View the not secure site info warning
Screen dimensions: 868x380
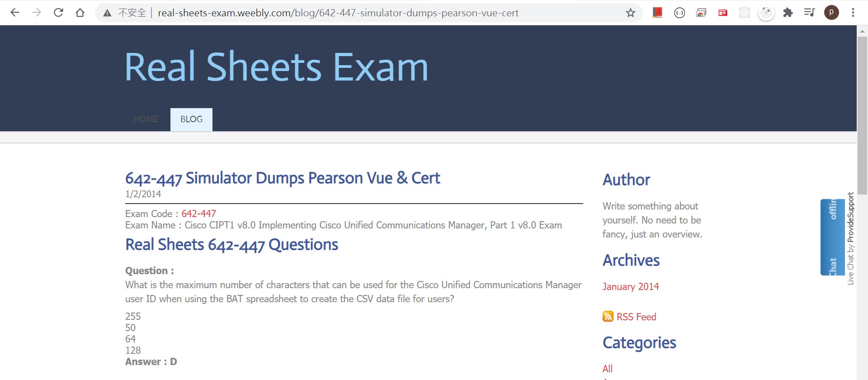pyautogui.click(x=125, y=13)
